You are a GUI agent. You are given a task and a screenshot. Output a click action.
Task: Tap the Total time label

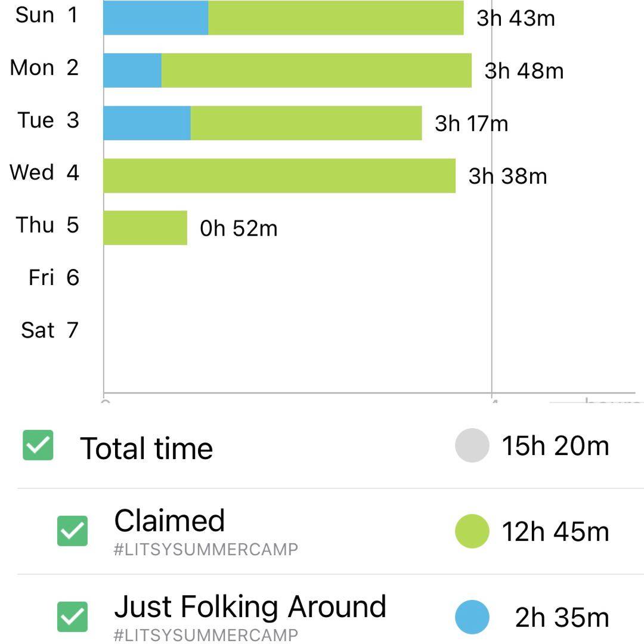(147, 448)
